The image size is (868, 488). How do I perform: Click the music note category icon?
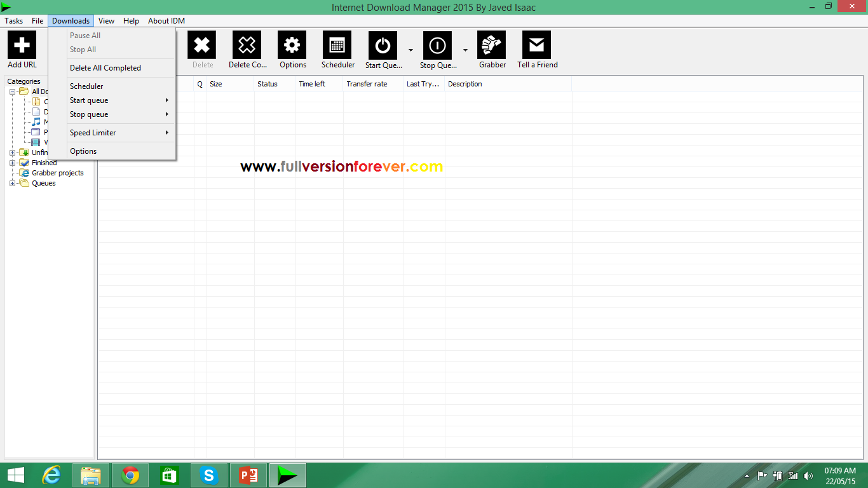point(36,122)
